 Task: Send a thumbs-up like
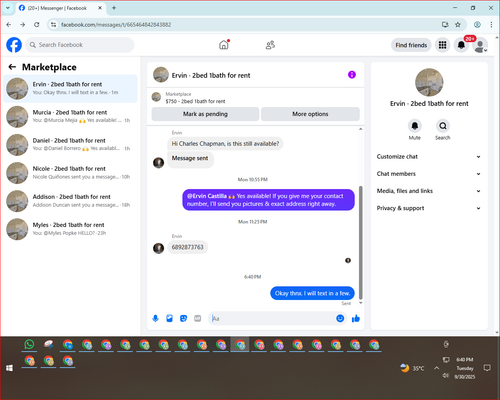click(x=356, y=318)
